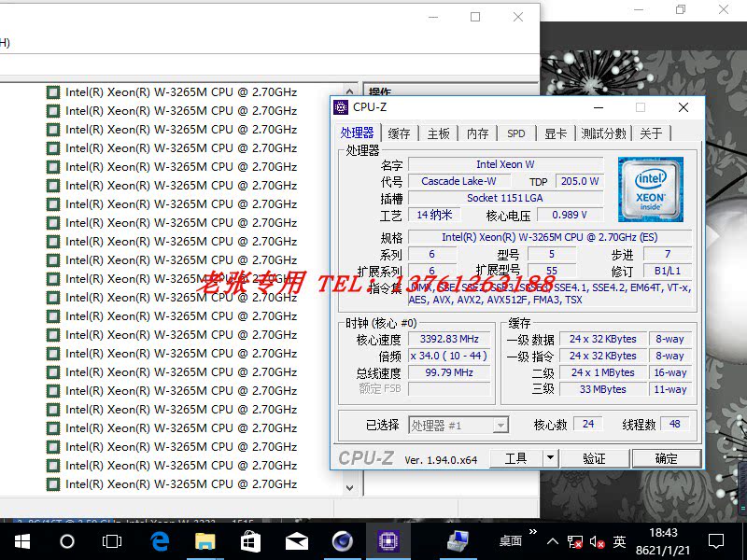Open Start menu Windows logo
Screen dimensions: 747x560
pyautogui.click(x=22, y=541)
